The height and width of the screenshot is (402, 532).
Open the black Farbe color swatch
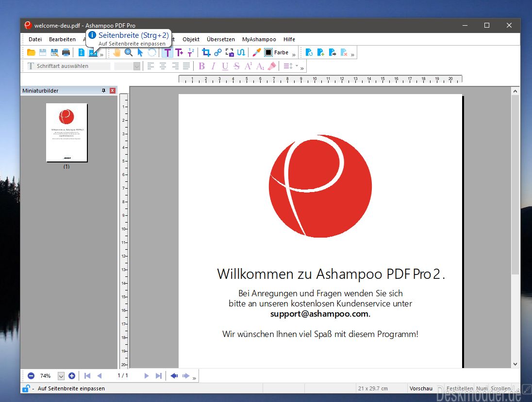268,52
